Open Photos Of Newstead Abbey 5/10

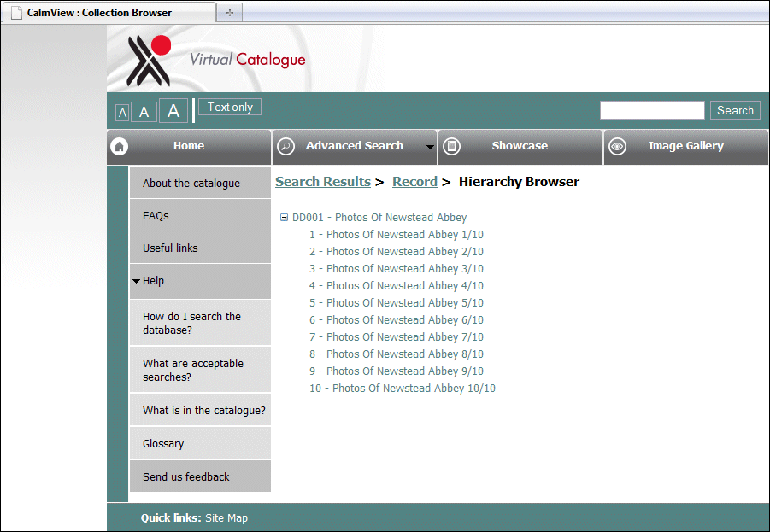coord(397,302)
